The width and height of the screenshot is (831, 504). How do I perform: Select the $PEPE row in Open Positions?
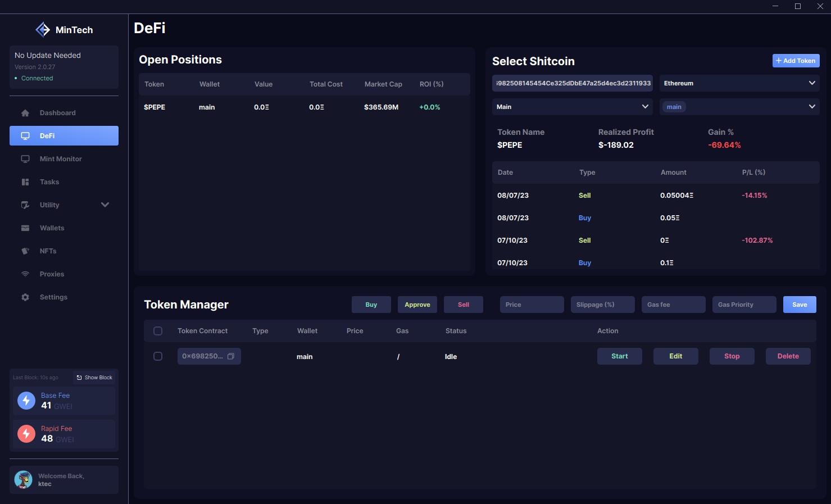pos(303,107)
